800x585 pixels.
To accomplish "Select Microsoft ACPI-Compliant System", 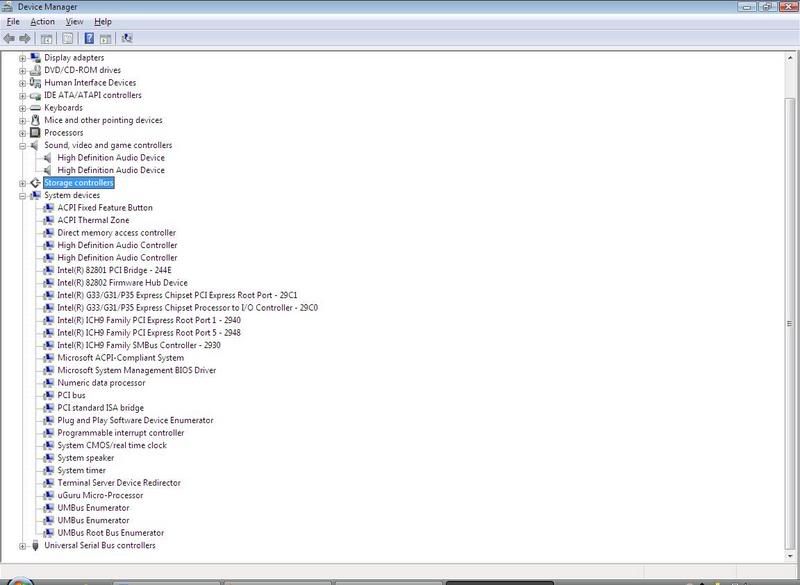I will pos(120,358).
